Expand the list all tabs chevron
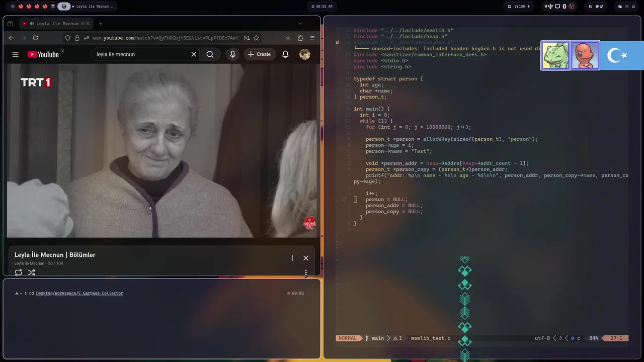This screenshot has width=644, height=362. tap(300, 23)
